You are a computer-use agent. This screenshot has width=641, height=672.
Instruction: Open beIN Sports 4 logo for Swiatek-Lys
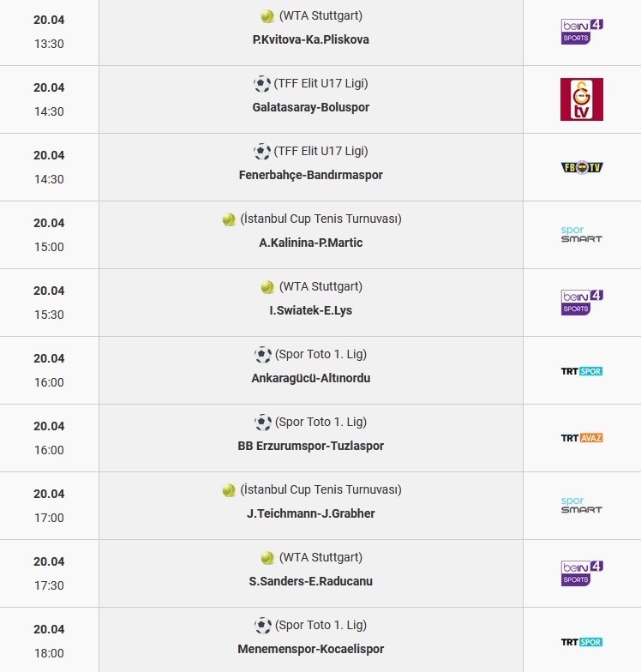pos(582,303)
